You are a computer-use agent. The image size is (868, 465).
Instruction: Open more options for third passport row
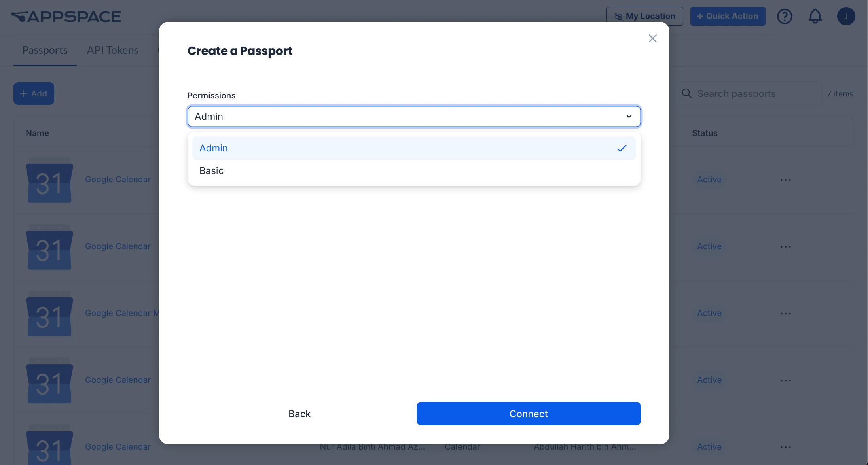[785, 314]
